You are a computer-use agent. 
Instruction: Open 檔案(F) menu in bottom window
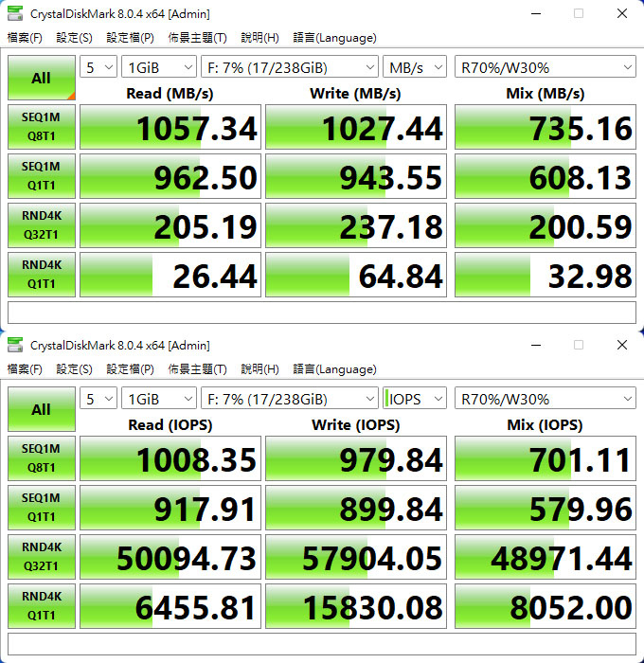[x=25, y=369]
